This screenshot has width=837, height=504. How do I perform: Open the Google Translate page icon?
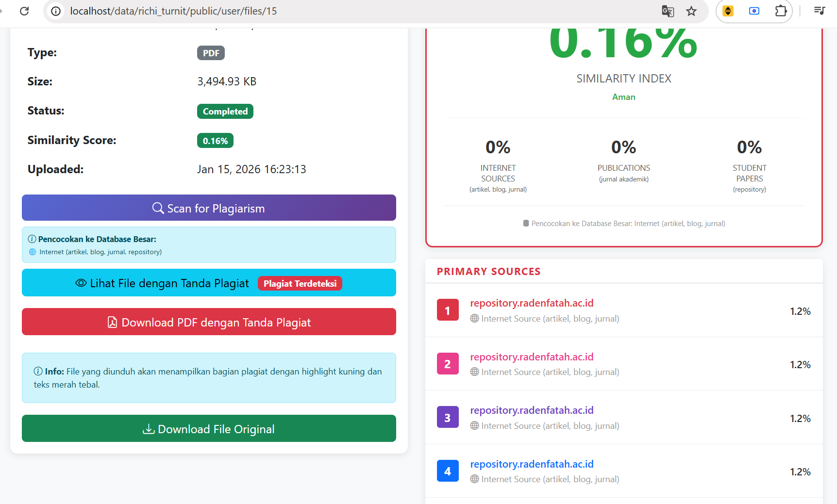click(x=668, y=11)
